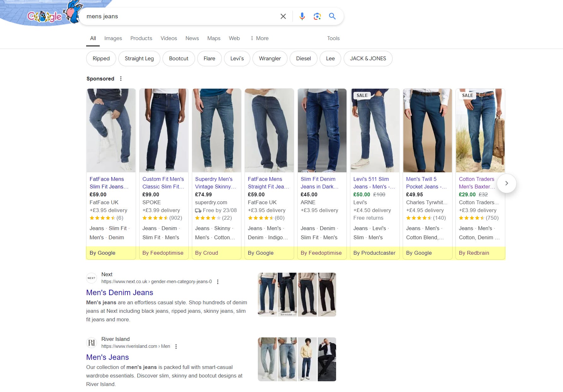This screenshot has height=392, width=563.
Task: Filter by the Wrangler chip
Action: coord(270,58)
